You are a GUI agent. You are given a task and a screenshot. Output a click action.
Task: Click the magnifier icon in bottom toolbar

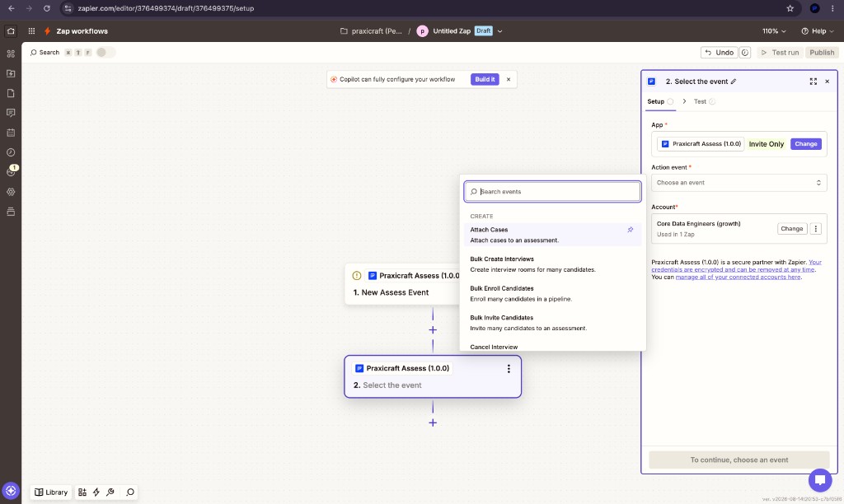tap(129, 492)
